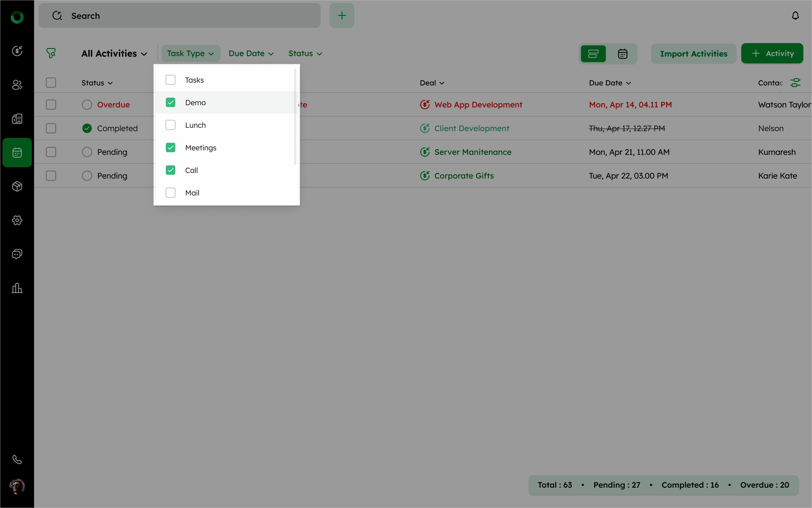Open the Web App Development deal link

pos(478,105)
